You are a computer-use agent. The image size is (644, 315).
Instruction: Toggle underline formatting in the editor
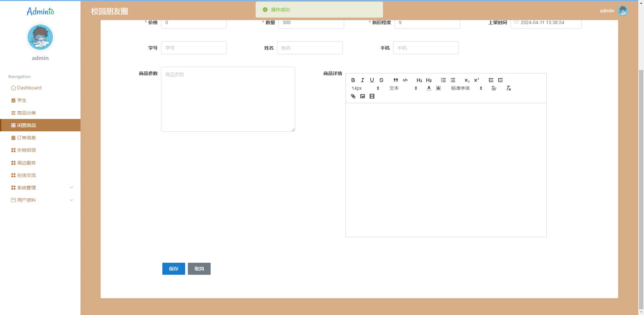372,80
